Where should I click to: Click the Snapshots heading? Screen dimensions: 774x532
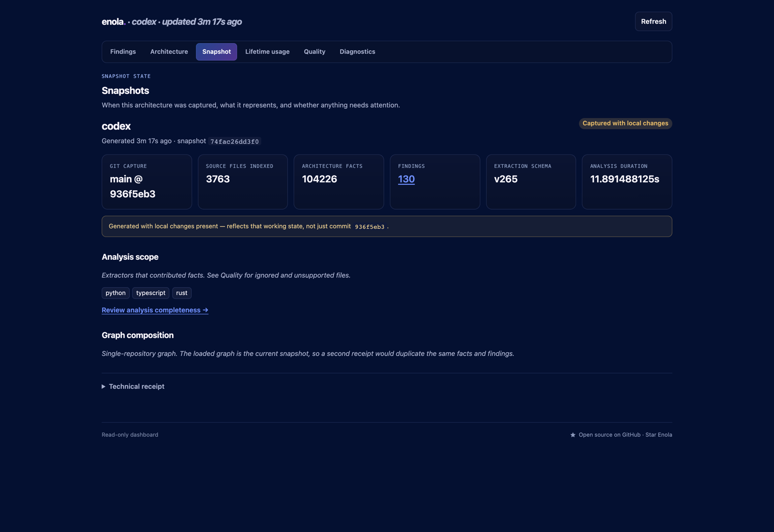click(125, 90)
